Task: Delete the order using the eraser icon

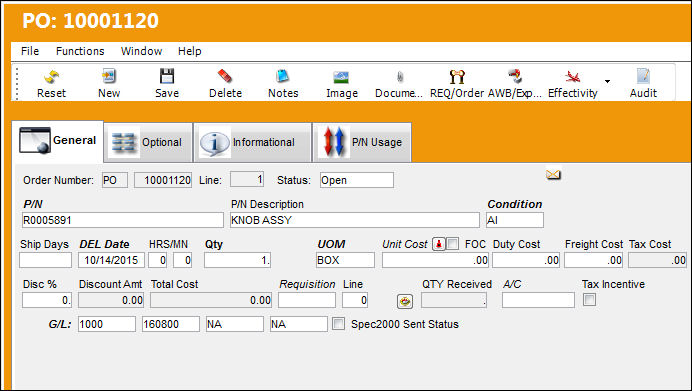Action: coord(225,76)
